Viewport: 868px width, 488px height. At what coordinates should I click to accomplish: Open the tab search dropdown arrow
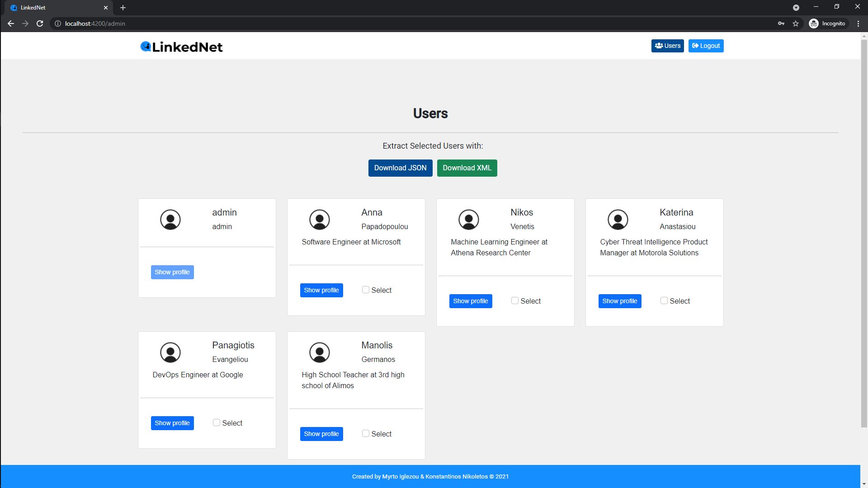(796, 8)
